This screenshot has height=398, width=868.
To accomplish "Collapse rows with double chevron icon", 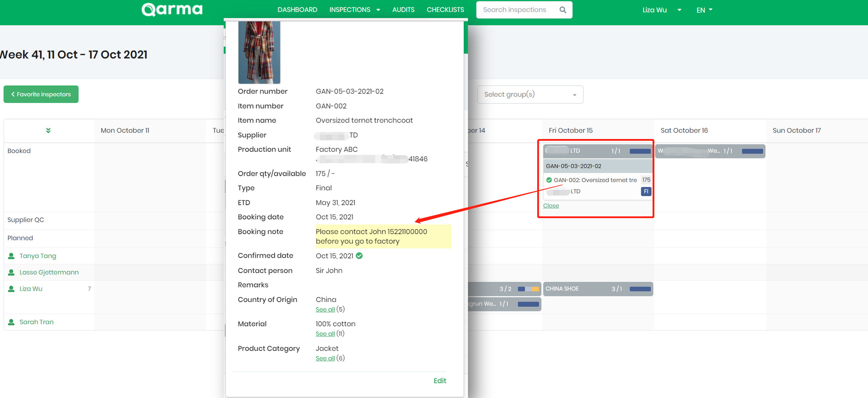I will click(x=48, y=131).
